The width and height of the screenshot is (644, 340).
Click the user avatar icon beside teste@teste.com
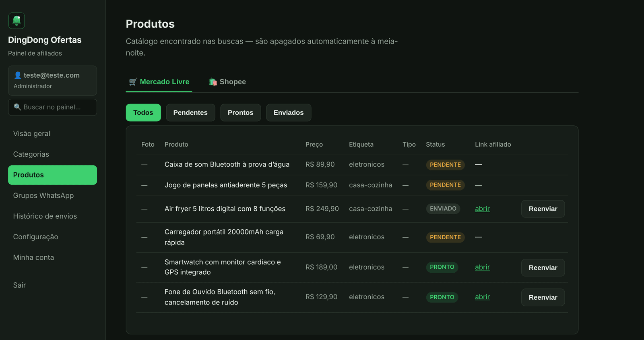pyautogui.click(x=18, y=75)
